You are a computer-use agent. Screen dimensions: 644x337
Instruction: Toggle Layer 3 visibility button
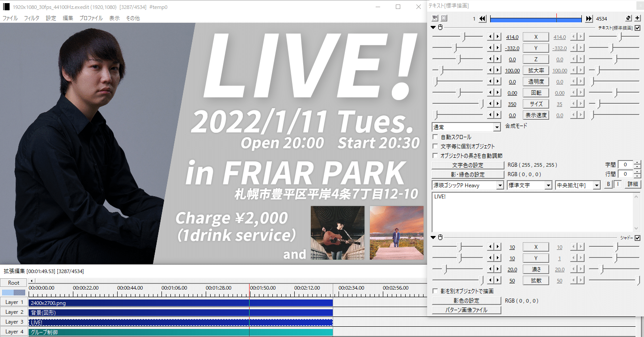(x=13, y=322)
